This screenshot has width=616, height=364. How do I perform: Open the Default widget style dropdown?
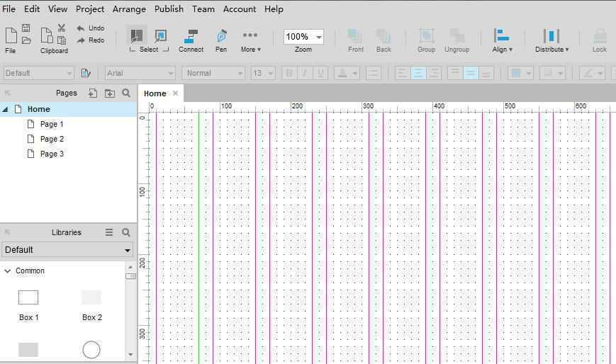click(39, 73)
